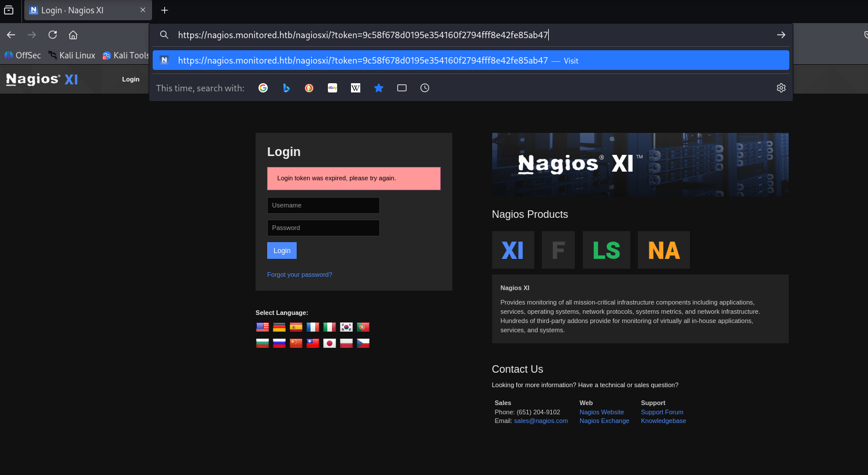The image size is (868, 475).
Task: Search open tabs via the tab icon
Action: click(x=402, y=88)
